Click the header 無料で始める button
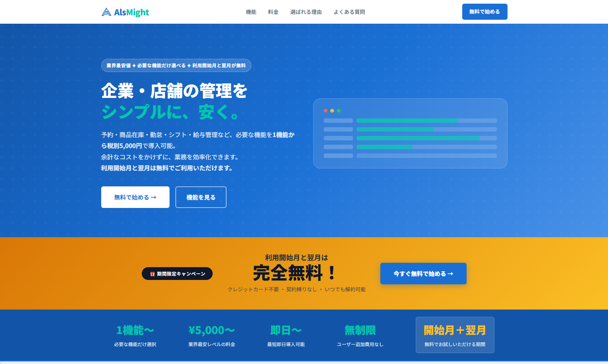Image resolution: width=608 pixels, height=364 pixels. (484, 12)
